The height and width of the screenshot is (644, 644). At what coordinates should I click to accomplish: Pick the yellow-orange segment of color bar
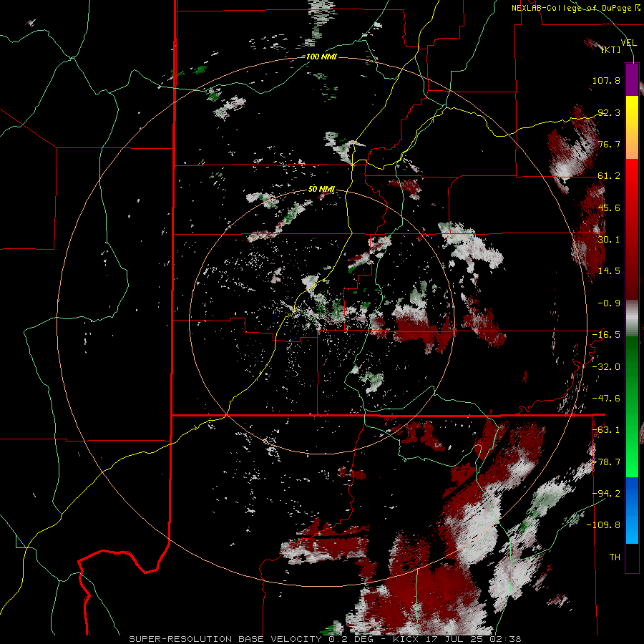coord(632,127)
